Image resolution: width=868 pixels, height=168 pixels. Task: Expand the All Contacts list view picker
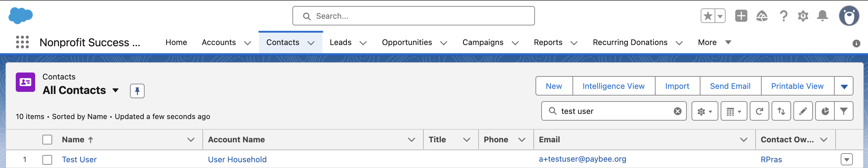(x=115, y=90)
